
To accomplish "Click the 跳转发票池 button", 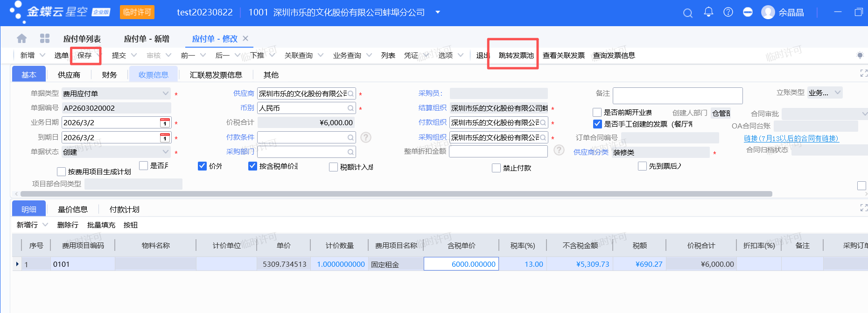I will 516,55.
